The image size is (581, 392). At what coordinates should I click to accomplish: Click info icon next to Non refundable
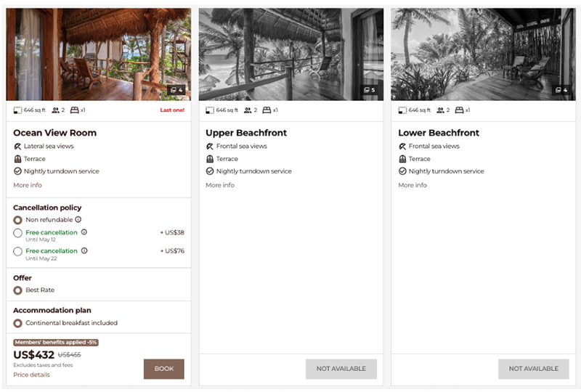click(78, 219)
